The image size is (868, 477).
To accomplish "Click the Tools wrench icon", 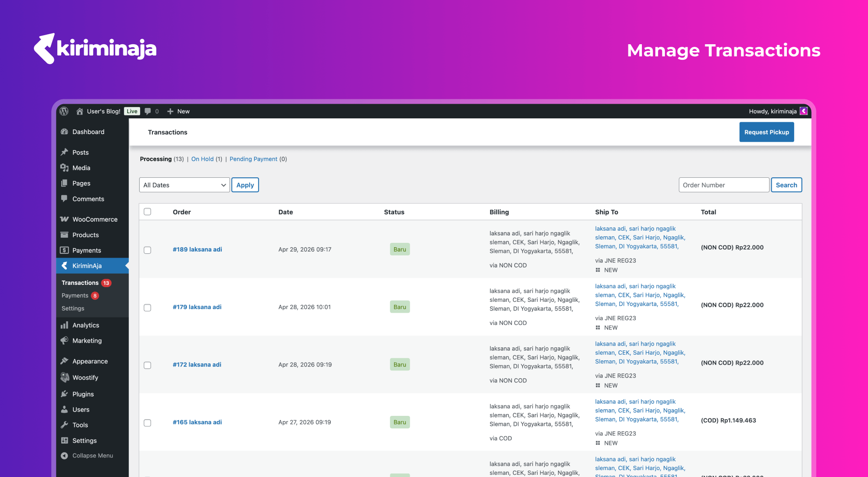I will point(64,425).
